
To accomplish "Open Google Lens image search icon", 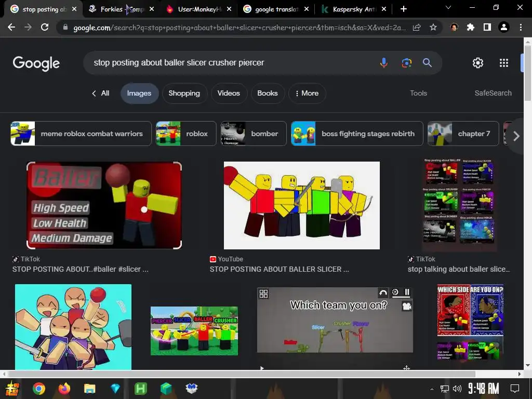I will point(406,63).
